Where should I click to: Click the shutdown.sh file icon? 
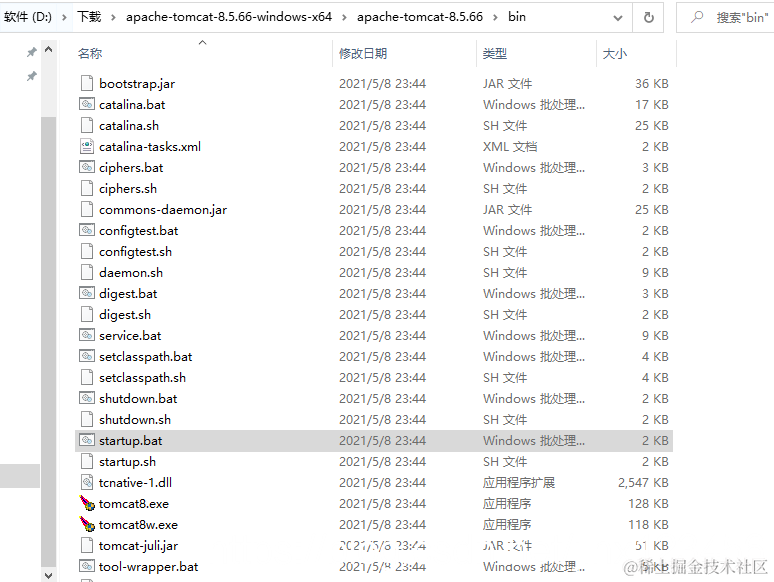87,419
